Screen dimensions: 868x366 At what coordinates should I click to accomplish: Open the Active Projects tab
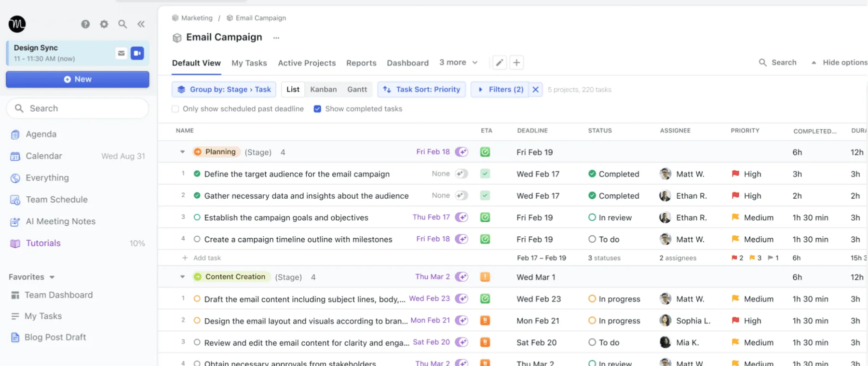tap(307, 63)
